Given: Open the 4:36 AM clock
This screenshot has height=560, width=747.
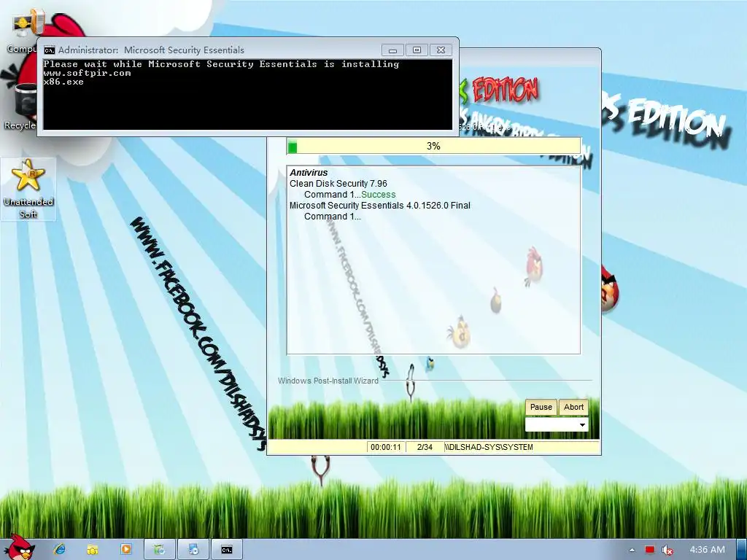Looking at the screenshot, I should [x=707, y=550].
